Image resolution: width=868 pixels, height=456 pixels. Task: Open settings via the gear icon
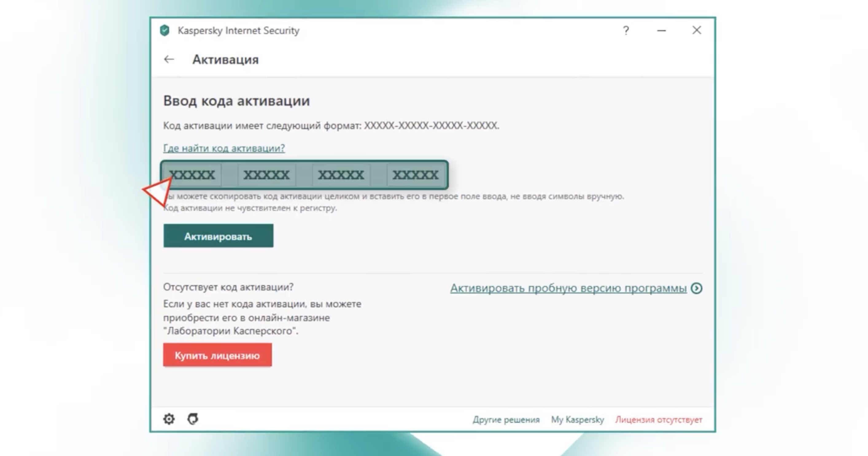[169, 419]
